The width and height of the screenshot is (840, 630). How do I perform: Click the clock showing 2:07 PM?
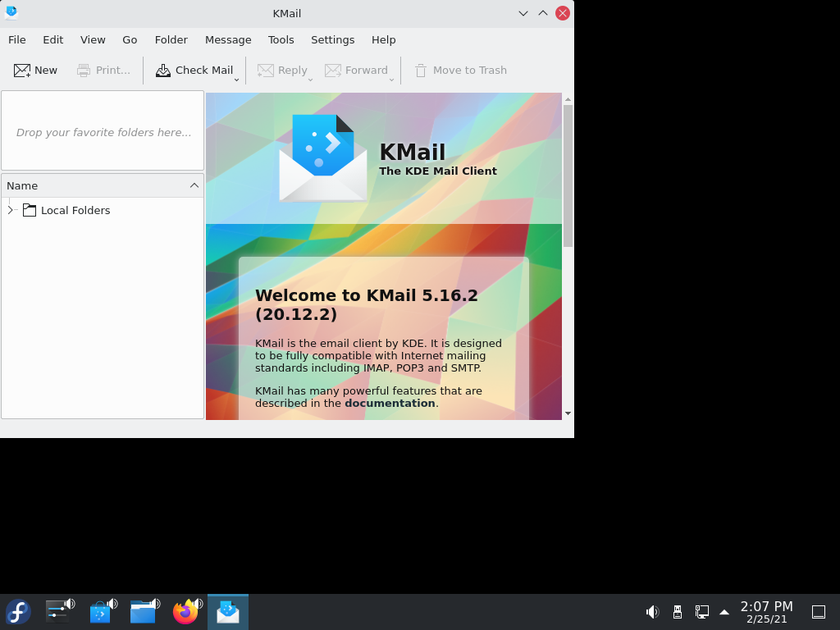(x=767, y=612)
